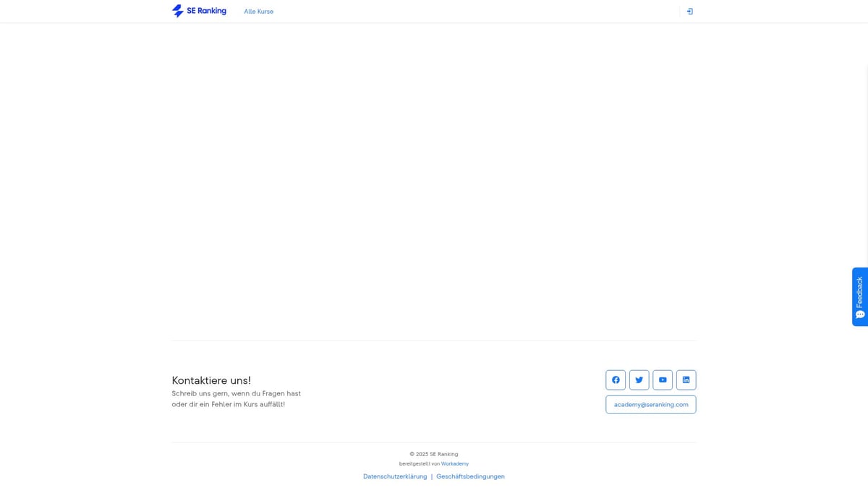This screenshot has height=488, width=868.
Task: Open the YouTube social icon
Action: tap(663, 380)
